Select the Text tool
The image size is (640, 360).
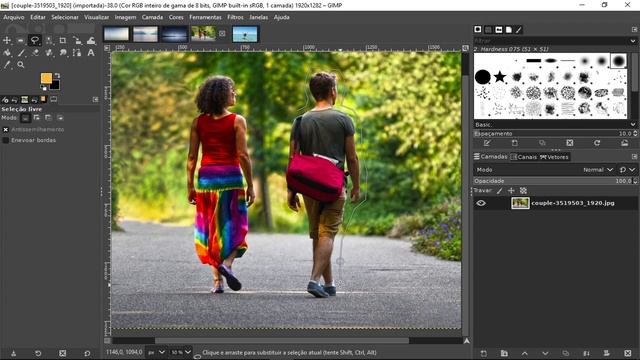[91, 53]
